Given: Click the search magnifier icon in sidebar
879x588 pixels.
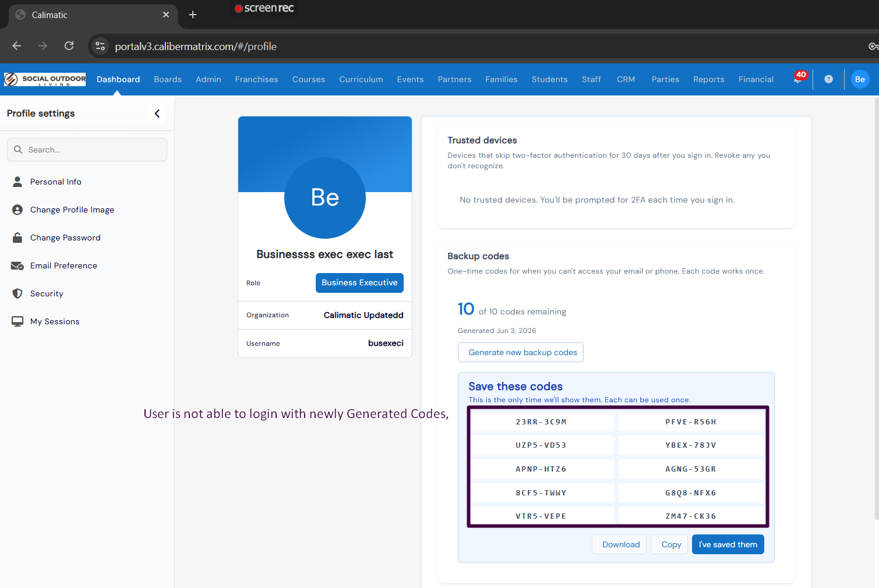Looking at the screenshot, I should coord(18,150).
